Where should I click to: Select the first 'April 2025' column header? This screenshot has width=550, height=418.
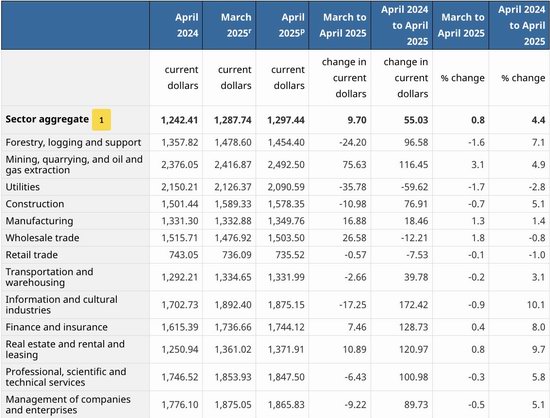(x=292, y=25)
